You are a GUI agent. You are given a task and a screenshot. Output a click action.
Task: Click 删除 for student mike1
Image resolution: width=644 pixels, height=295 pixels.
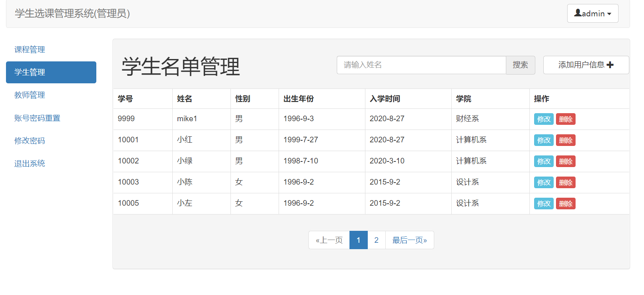566,119
